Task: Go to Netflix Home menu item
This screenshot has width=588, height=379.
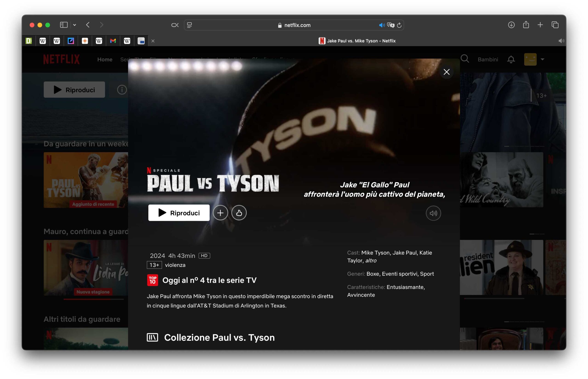Action: 105,59
